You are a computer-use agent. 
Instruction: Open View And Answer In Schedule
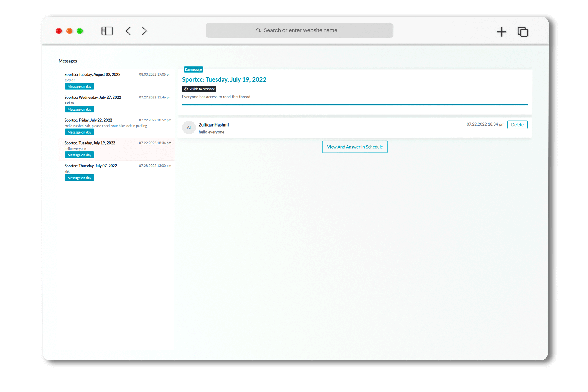(x=355, y=147)
